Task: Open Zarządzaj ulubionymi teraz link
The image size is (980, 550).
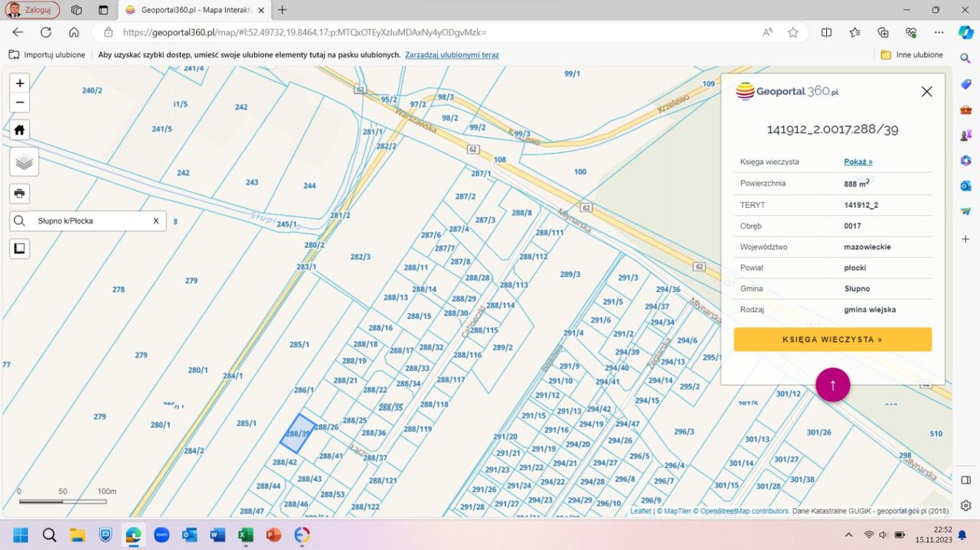Action: [x=452, y=55]
